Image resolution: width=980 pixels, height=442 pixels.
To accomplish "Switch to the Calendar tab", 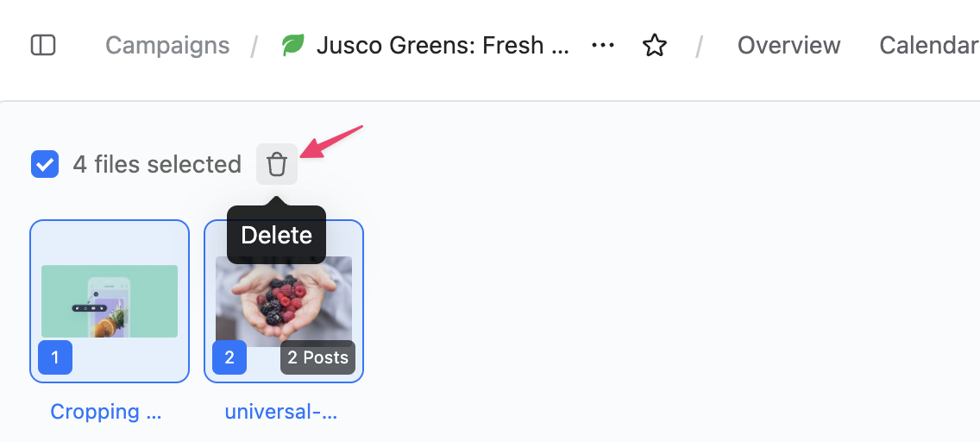I will coord(928,45).
